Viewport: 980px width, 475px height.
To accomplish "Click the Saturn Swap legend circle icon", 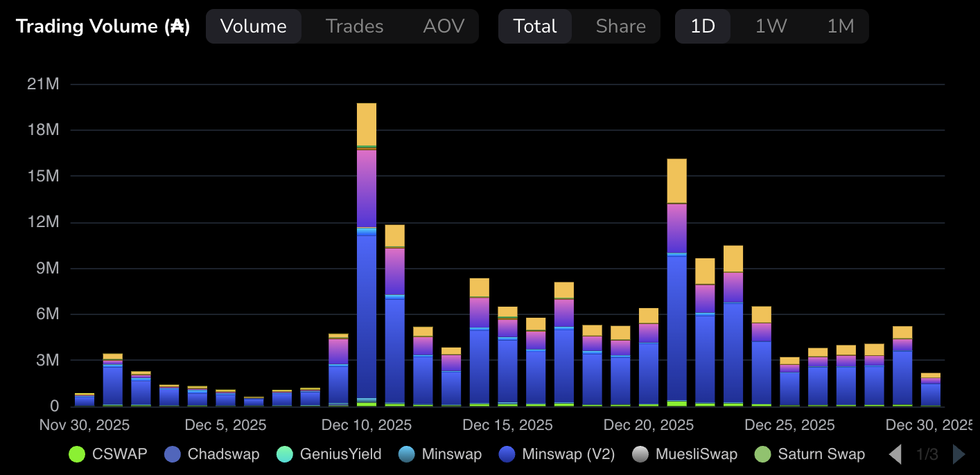I will pos(762,454).
